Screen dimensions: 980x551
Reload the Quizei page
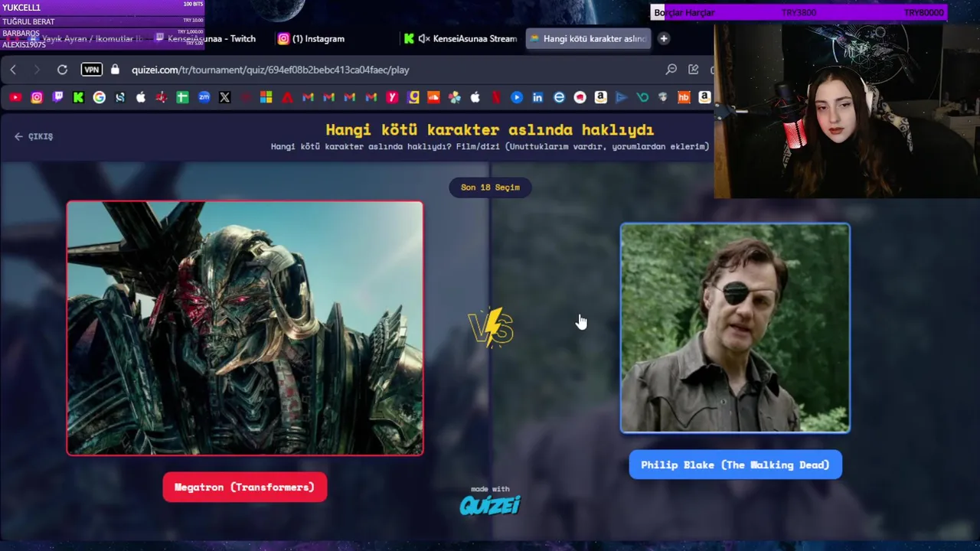coord(62,70)
